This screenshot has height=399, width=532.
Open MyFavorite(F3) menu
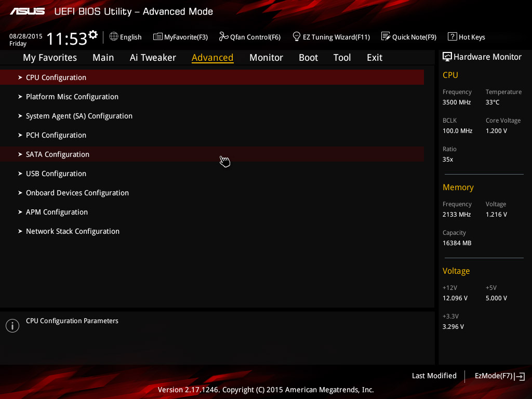point(180,37)
